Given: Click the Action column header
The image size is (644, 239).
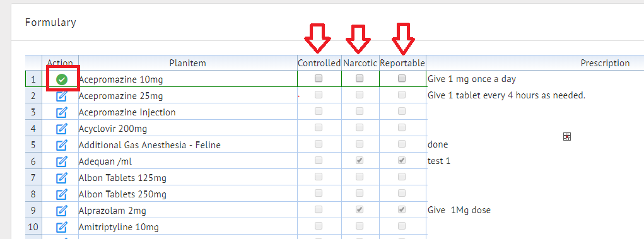Looking at the screenshot, I should pos(60,63).
